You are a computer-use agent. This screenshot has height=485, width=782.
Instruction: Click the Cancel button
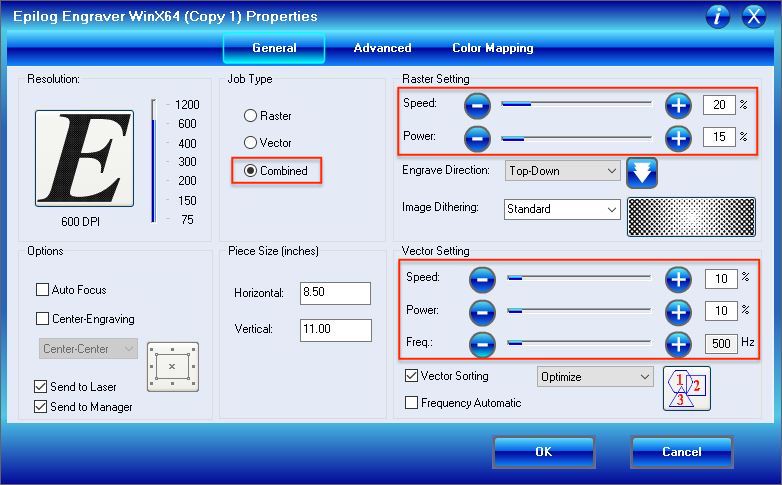coord(682,452)
